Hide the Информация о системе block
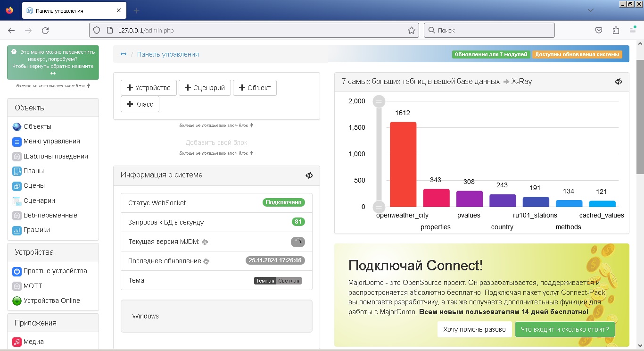644x351 pixels. coord(309,175)
